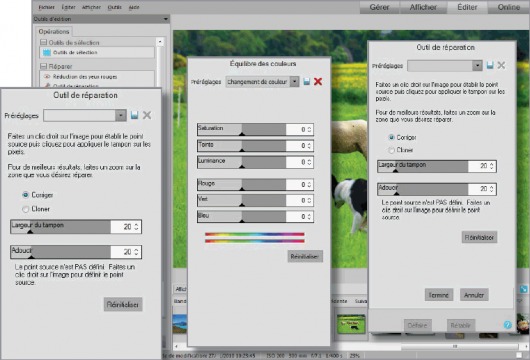Click save preset icon in left Outil de réparation
Screen dimensions: 530x360
pos(135,115)
